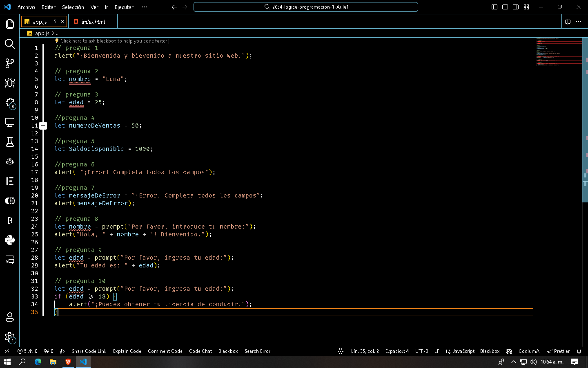Toggle the Secondary Side Bar layout button

[x=516, y=7]
